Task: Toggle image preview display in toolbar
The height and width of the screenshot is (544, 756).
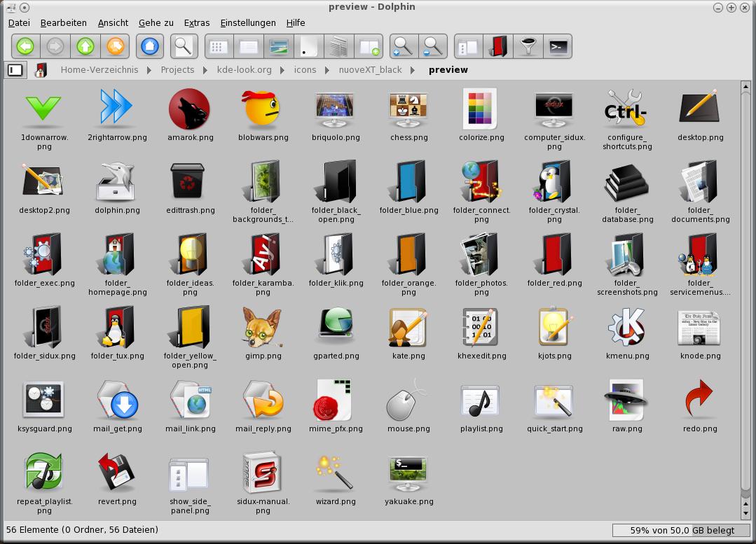Action: coord(279,46)
